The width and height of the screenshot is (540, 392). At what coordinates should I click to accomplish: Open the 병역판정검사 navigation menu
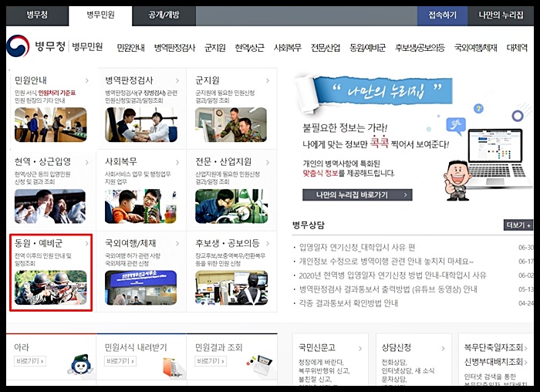coord(174,48)
